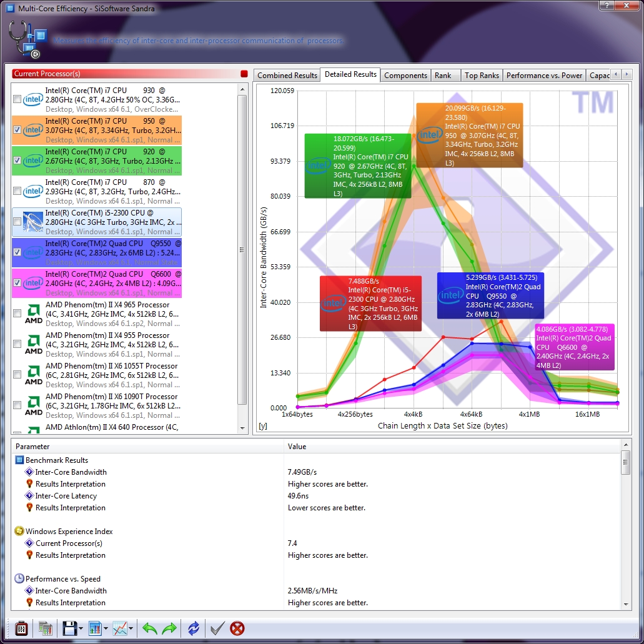This screenshot has width=644, height=644.
Task: Go back with the green left arrow
Action: click(149, 628)
